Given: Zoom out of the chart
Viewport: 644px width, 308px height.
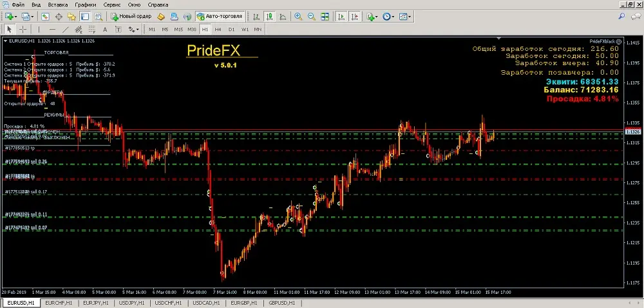Looking at the screenshot, I should pyautogui.click(x=311, y=16).
